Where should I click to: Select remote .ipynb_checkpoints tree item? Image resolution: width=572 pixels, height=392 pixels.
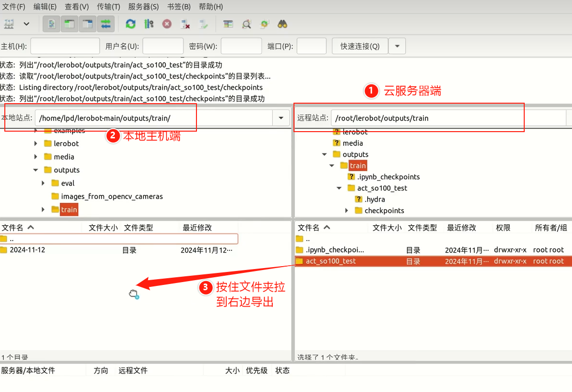tap(388, 176)
